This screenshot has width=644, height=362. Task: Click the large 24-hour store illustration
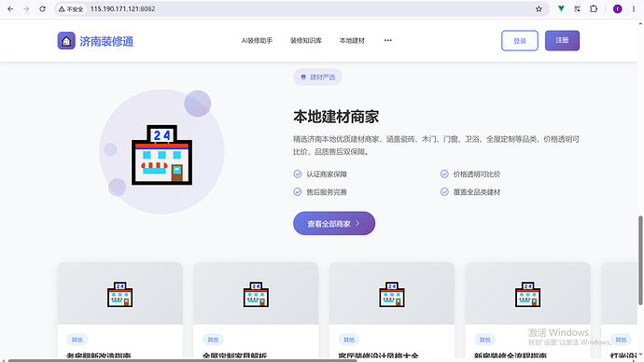click(161, 155)
